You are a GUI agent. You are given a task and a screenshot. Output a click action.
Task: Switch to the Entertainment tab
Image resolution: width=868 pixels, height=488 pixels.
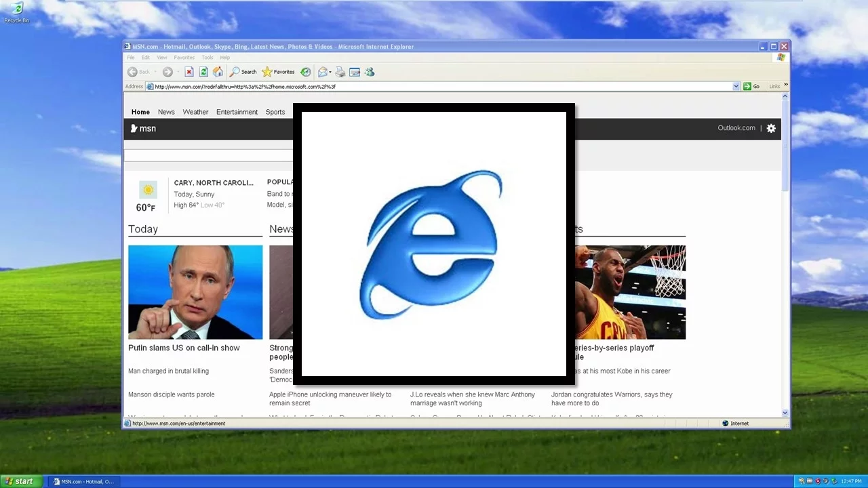click(x=237, y=112)
